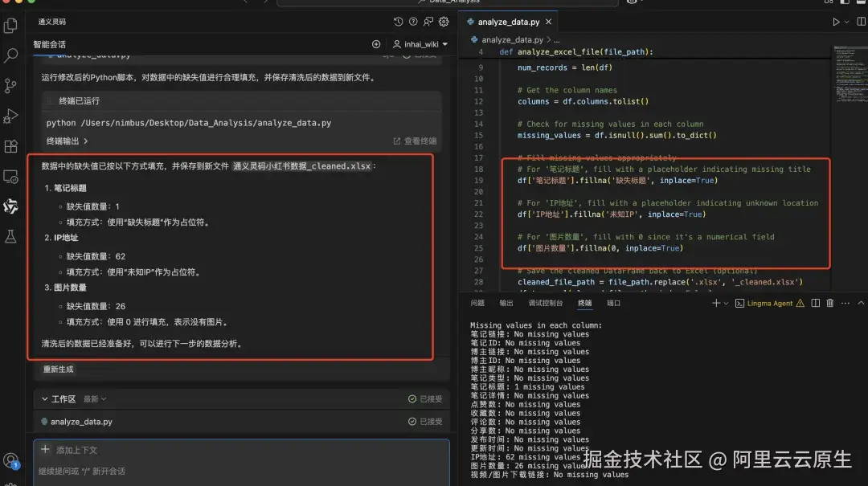Split the editor to the right
This screenshot has width=868, height=486.
pos(861,22)
